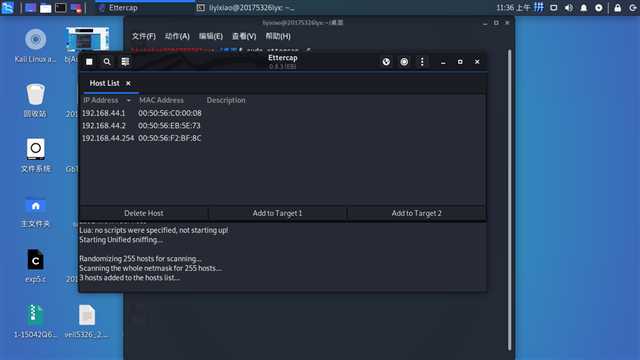Select host 192.168.44.2
The width and height of the screenshot is (640, 360).
click(104, 126)
